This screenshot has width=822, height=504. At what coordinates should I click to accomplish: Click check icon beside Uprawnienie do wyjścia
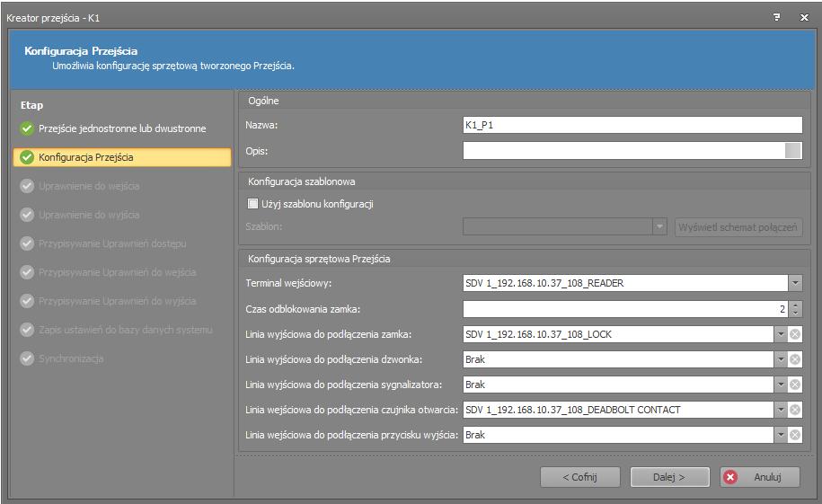coord(27,215)
